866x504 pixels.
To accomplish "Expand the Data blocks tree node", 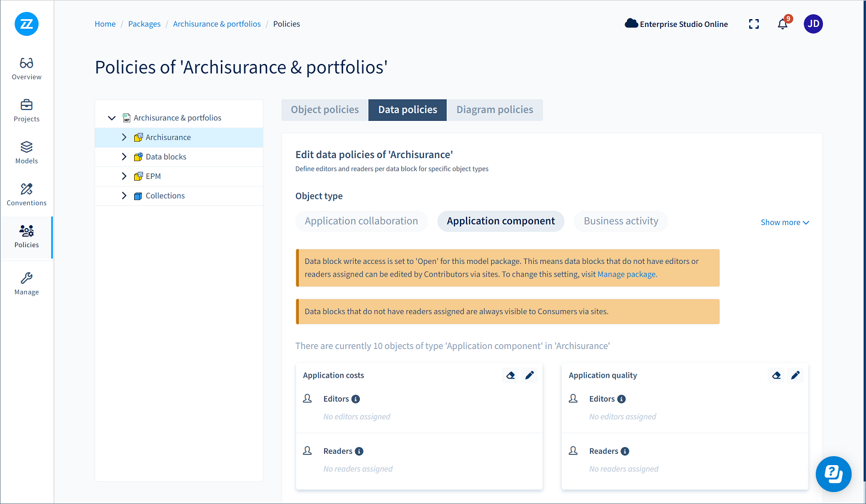I will [124, 157].
